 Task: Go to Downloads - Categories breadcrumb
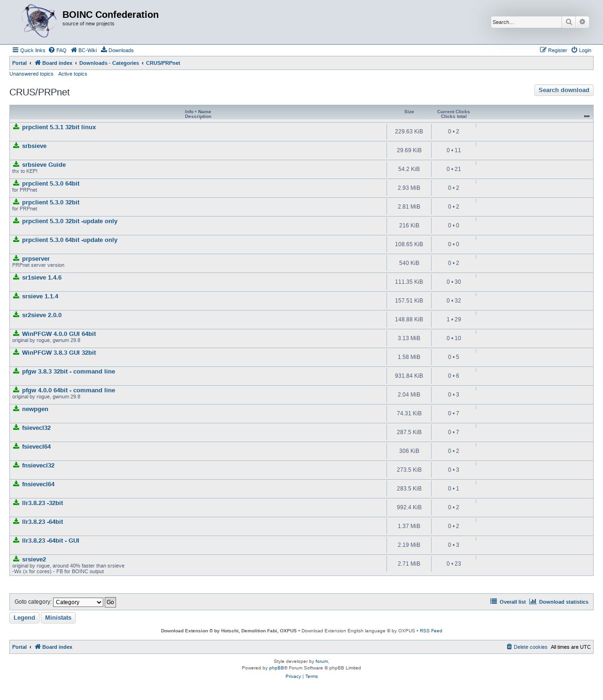pyautogui.click(x=109, y=63)
